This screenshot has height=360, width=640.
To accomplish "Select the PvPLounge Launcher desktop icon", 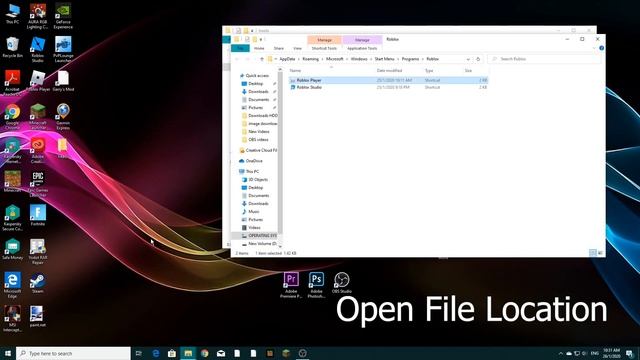I will coord(63,49).
